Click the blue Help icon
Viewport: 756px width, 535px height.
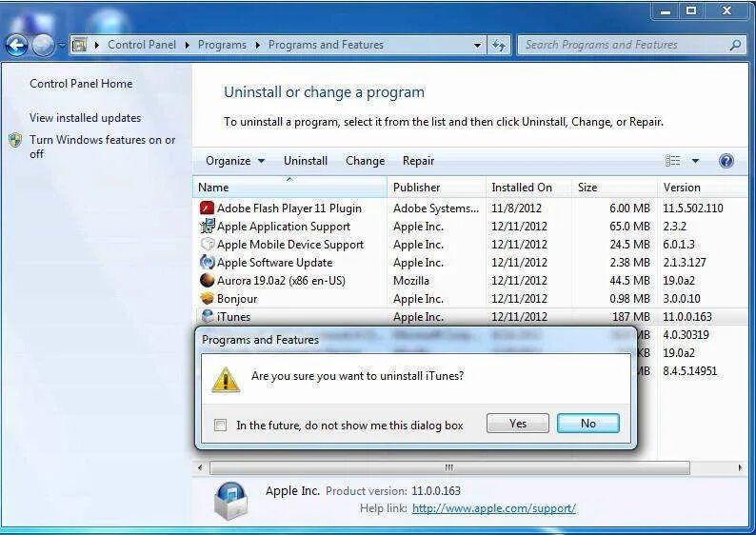click(x=726, y=161)
